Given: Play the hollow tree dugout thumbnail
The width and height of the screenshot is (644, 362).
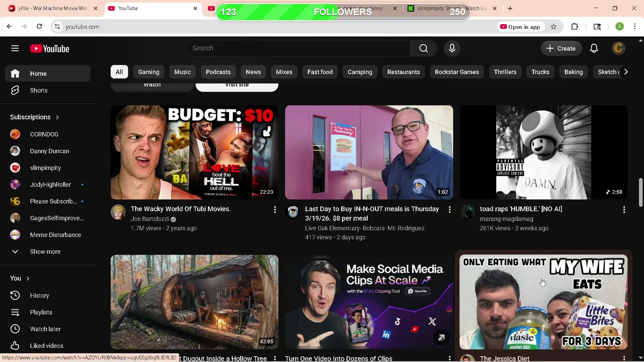Looking at the screenshot, I should (x=194, y=302).
